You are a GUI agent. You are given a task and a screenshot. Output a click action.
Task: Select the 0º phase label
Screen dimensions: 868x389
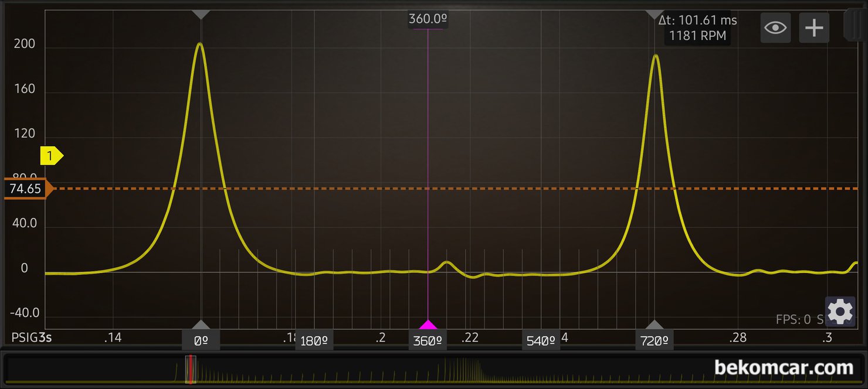tap(201, 340)
